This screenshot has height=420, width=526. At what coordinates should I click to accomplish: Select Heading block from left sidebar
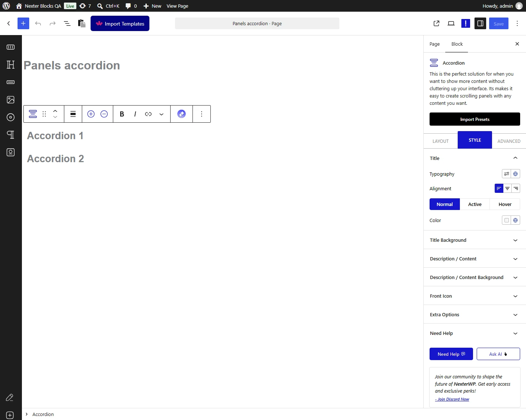coord(11,65)
